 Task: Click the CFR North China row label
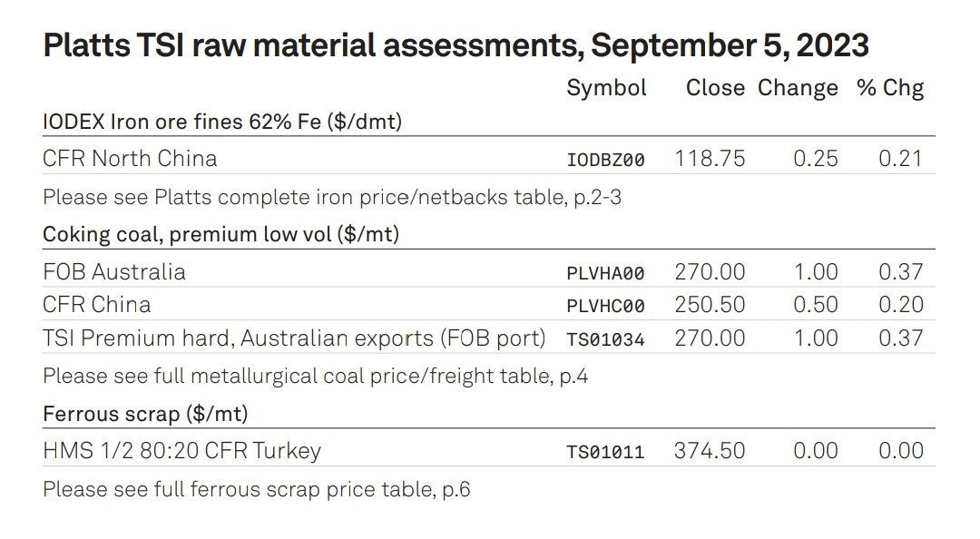coord(130,158)
